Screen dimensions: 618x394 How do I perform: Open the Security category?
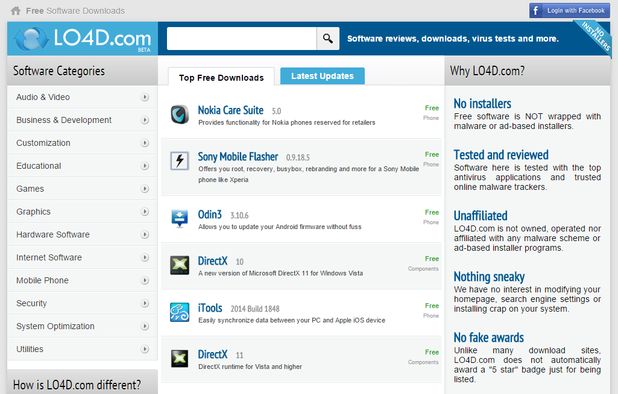[82, 303]
